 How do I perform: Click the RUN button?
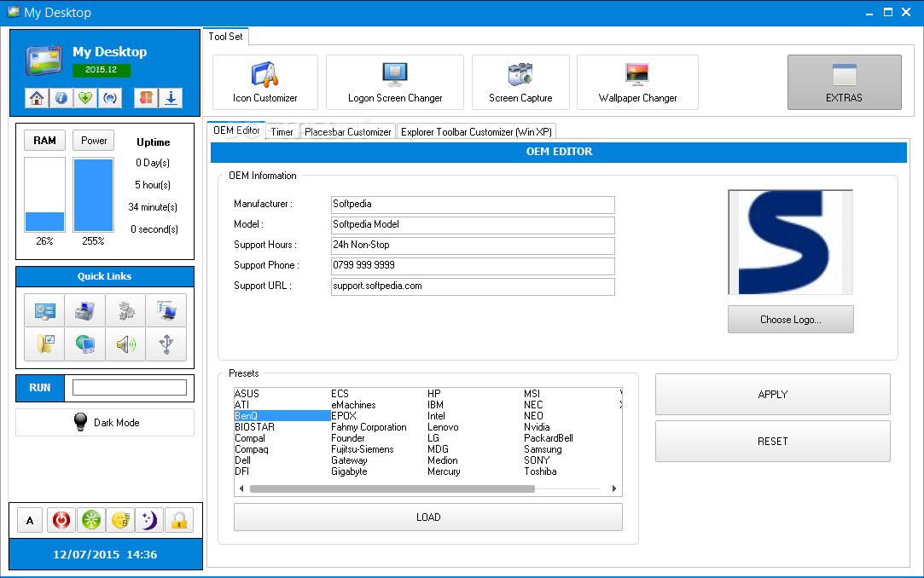pos(40,388)
